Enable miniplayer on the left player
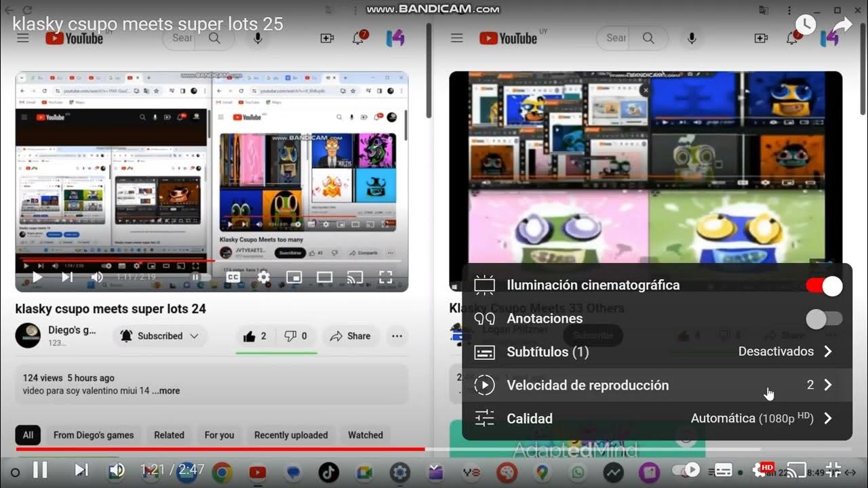 [294, 277]
